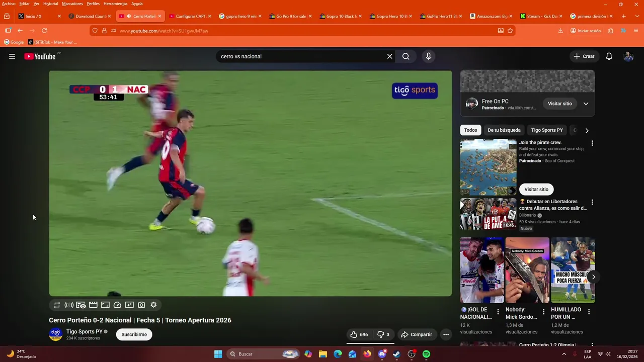Viewport: 644px width, 362px height.
Task: Open Firefox Marcadores menu
Action: pos(72,4)
